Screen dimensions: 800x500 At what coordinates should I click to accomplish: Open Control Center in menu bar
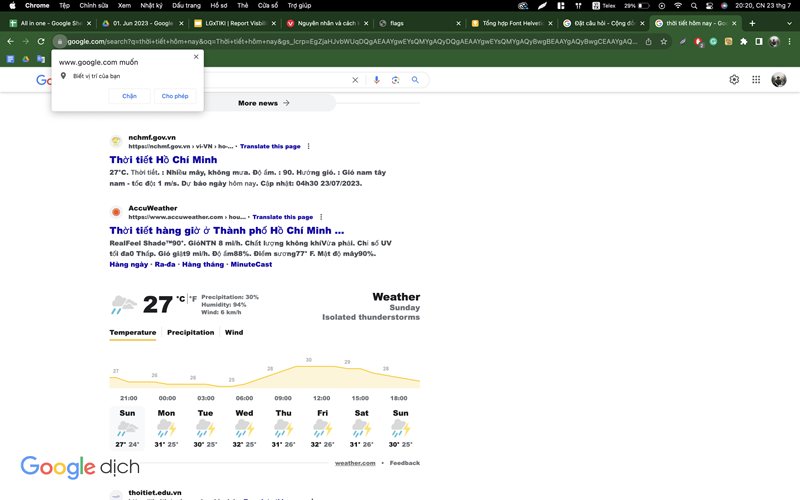[x=709, y=6]
